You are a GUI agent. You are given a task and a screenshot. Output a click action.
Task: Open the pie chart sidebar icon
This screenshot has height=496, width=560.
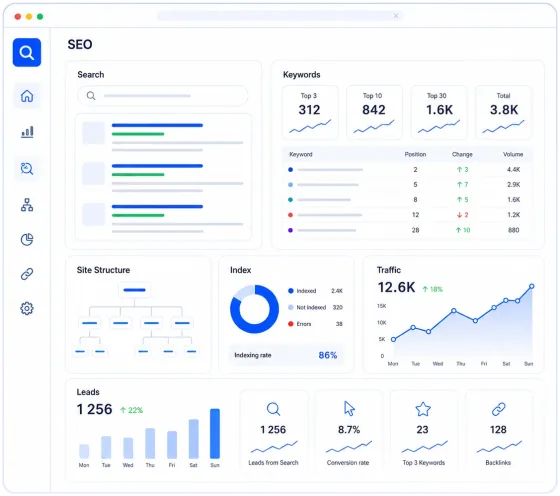(x=27, y=239)
